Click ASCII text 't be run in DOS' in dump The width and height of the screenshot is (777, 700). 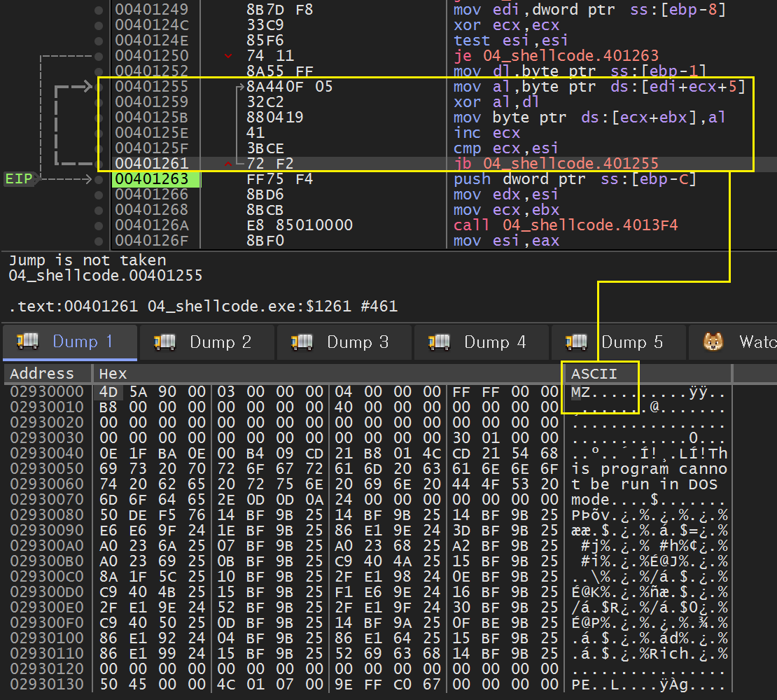coord(644,484)
